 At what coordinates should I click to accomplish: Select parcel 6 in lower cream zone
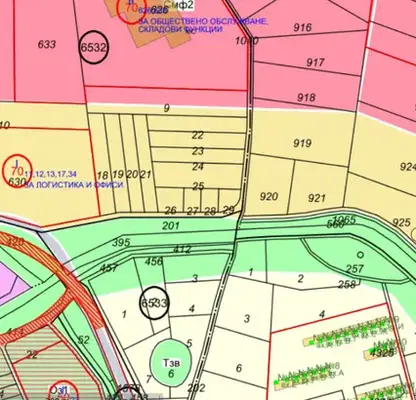pyautogui.click(x=239, y=368)
